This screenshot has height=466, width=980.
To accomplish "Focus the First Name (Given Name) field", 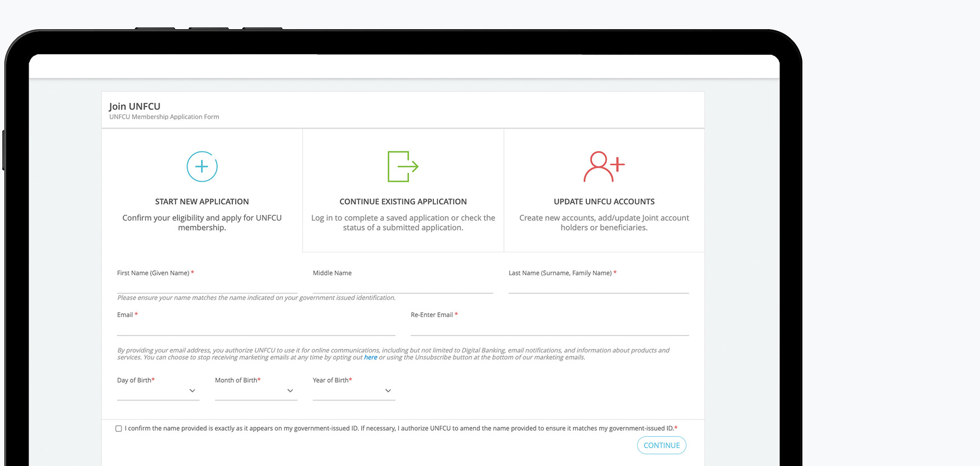I will (207, 286).
